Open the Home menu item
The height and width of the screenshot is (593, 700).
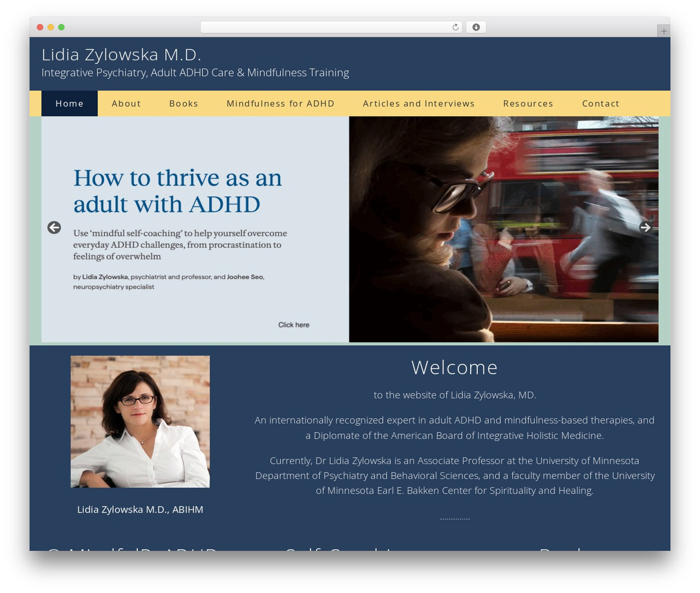tap(69, 103)
